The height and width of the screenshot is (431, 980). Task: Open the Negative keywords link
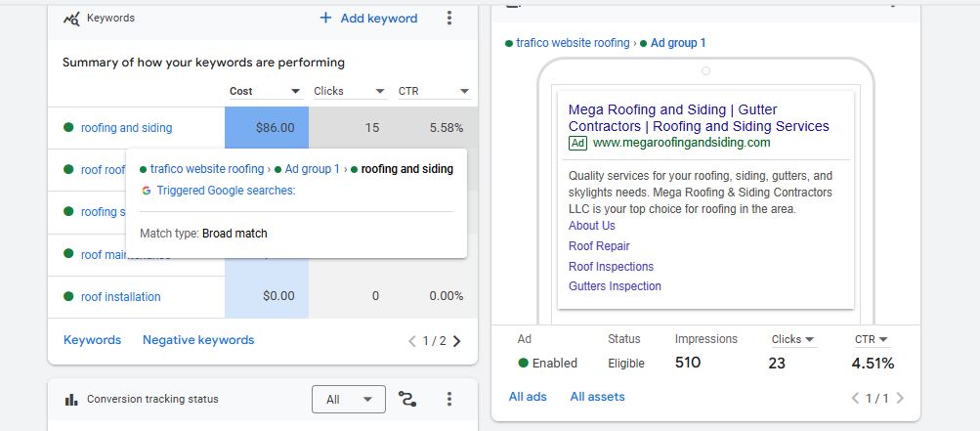pyautogui.click(x=198, y=340)
